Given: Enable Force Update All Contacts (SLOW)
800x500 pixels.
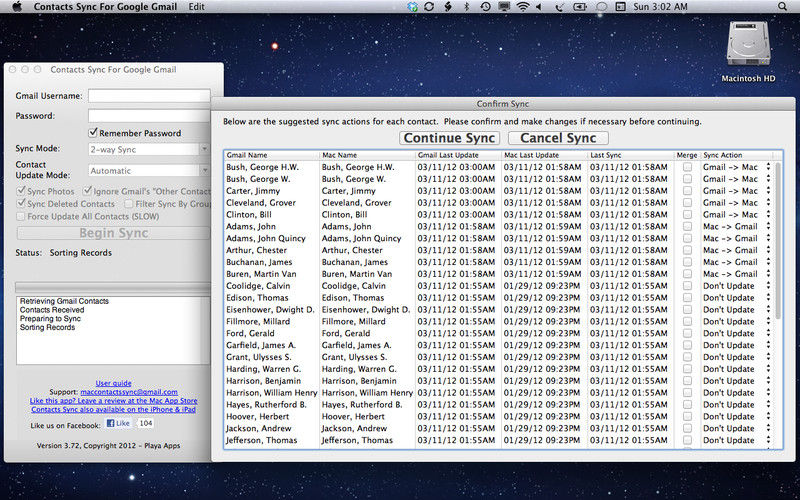Looking at the screenshot, I should [20, 216].
